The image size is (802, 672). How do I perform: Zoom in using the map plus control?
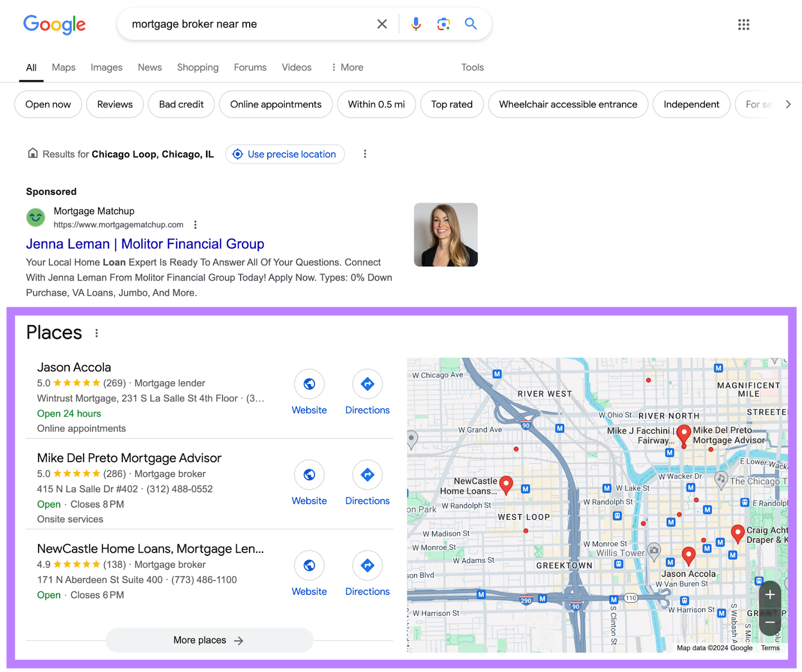pyautogui.click(x=770, y=595)
